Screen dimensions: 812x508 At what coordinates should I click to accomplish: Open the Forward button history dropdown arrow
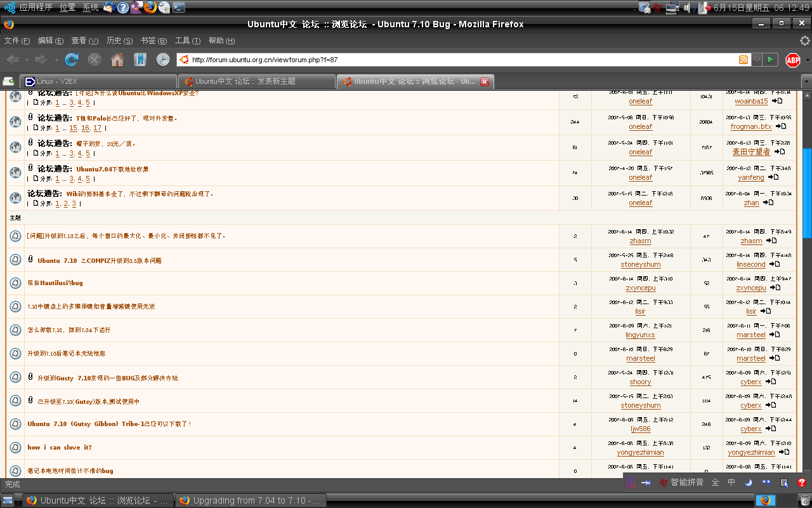click(56, 60)
